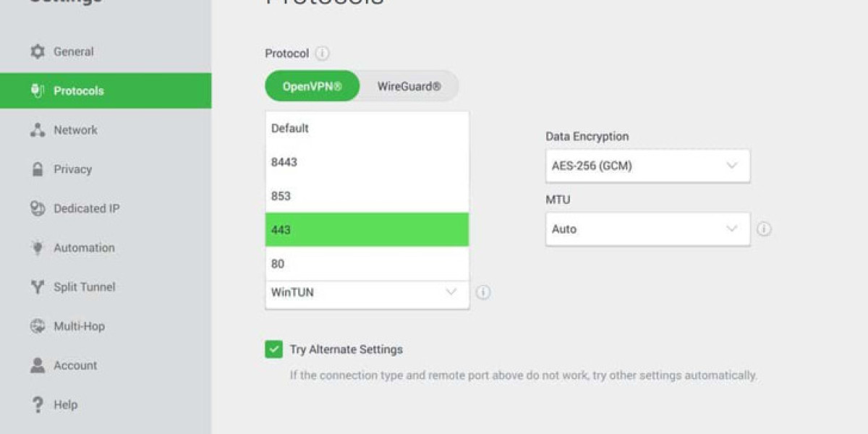
Task: Click the info icon beside Protocol label
Action: click(323, 54)
